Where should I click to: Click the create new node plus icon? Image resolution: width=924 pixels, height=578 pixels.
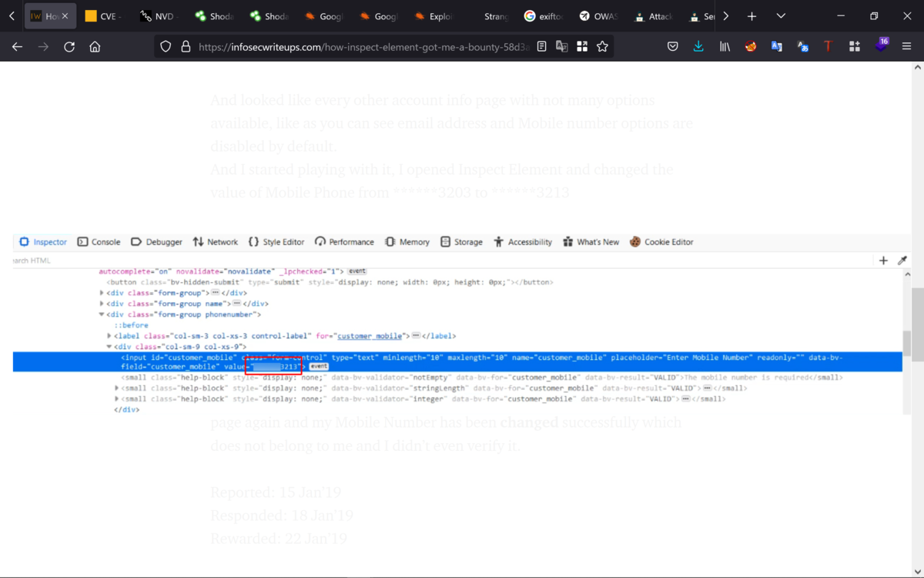tap(883, 260)
